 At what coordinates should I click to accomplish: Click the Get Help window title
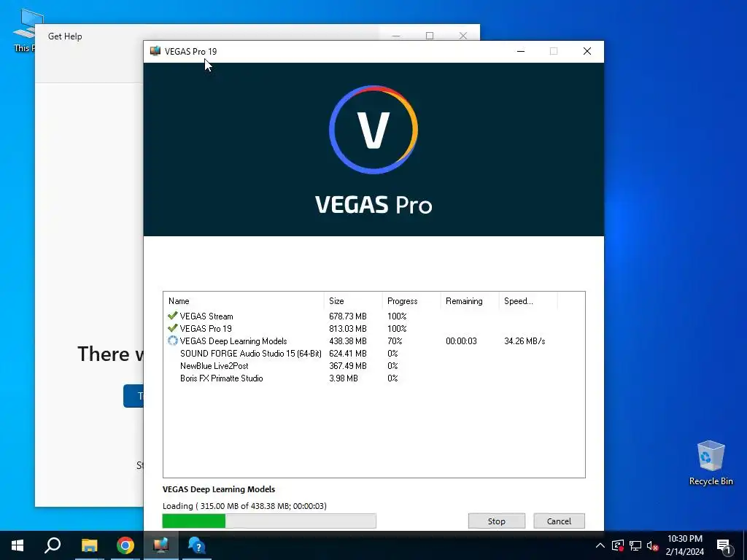(65, 36)
